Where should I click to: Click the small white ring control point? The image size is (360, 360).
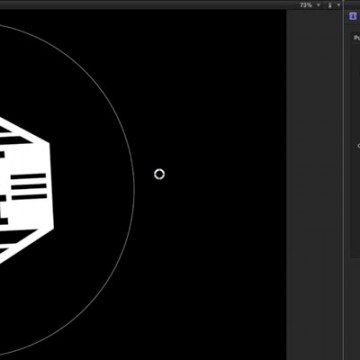pyautogui.click(x=159, y=174)
